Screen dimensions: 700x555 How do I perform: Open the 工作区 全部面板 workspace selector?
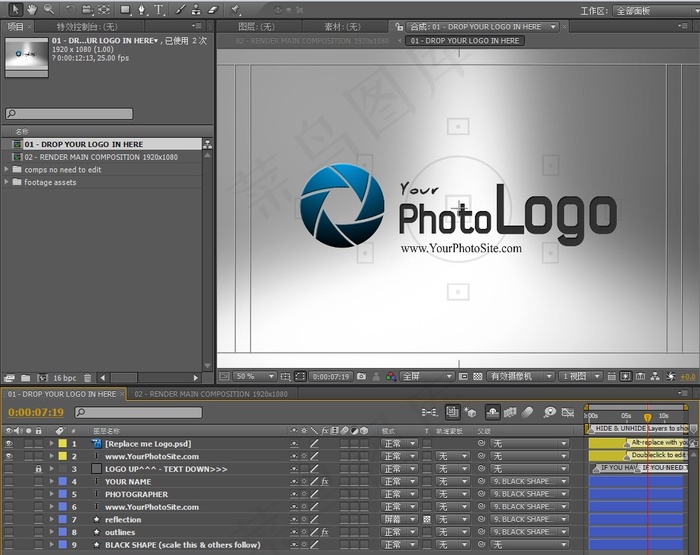[654, 11]
